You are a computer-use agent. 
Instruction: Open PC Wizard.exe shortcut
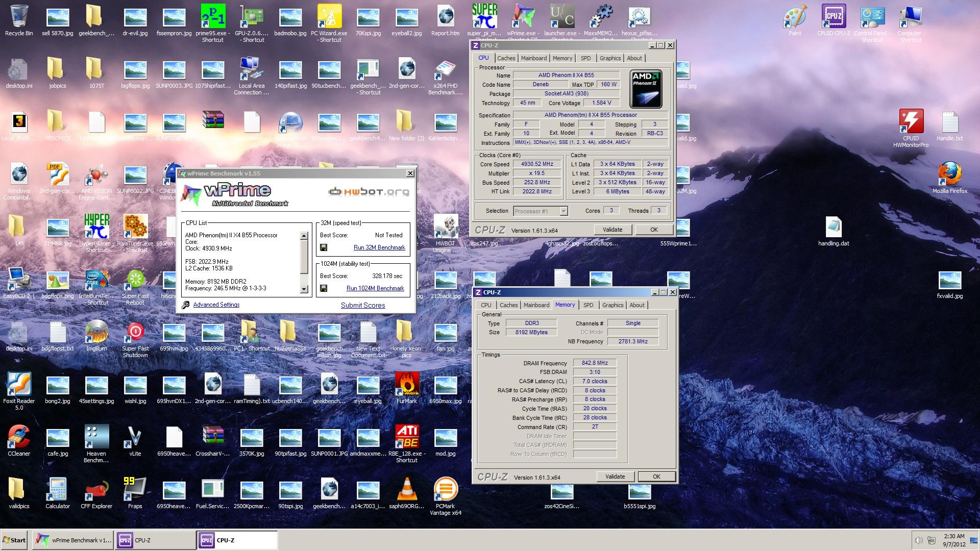pos(329,23)
